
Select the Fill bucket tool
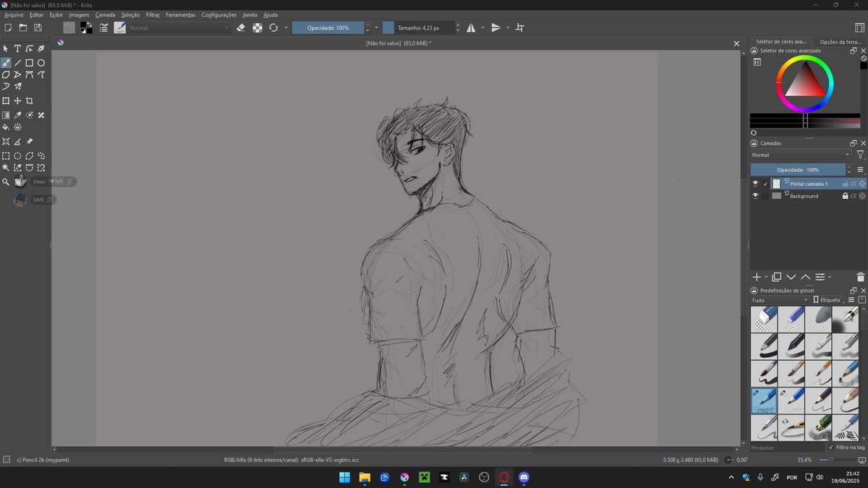point(6,127)
